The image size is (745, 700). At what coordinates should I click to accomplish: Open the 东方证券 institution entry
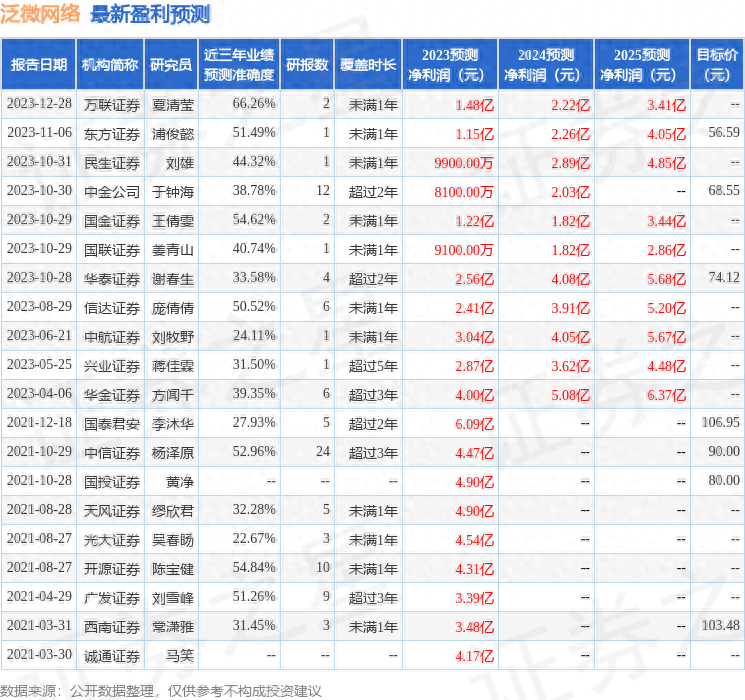click(x=111, y=133)
